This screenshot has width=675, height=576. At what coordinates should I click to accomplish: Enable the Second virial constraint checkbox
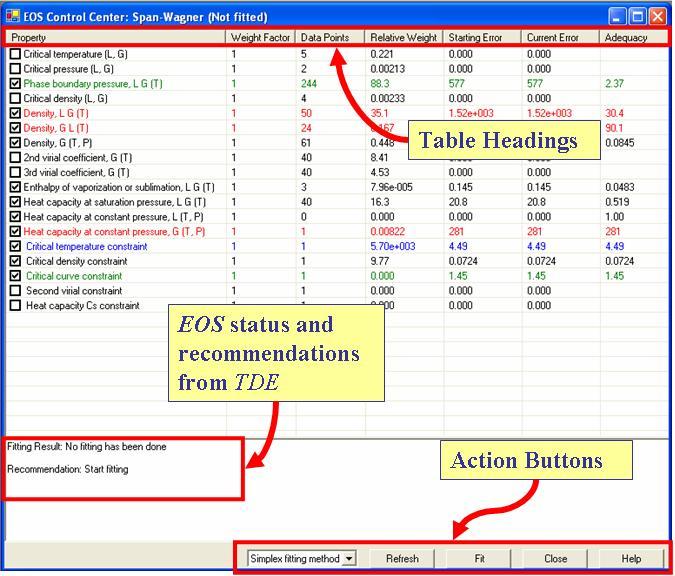click(15, 291)
